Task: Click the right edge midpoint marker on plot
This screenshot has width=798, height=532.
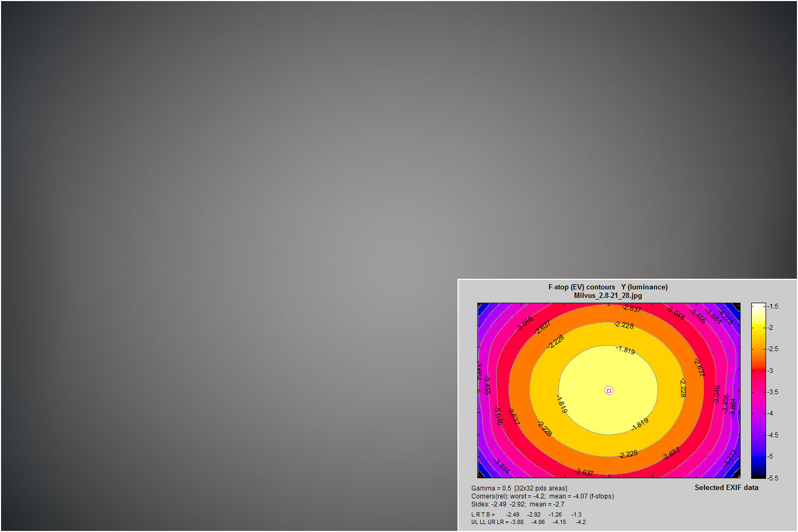Action: tap(739, 390)
